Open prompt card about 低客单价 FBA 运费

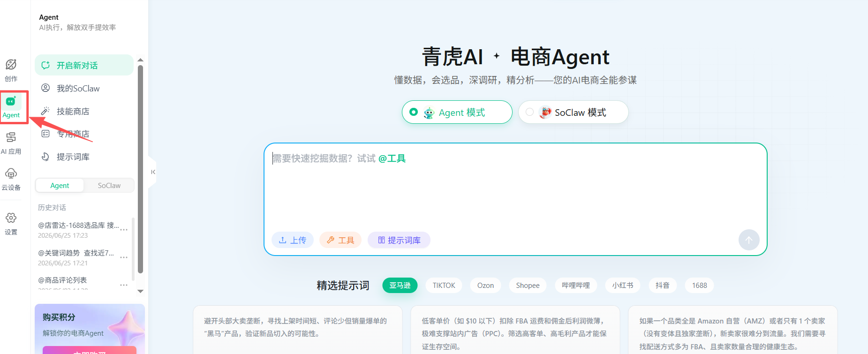coord(515,330)
